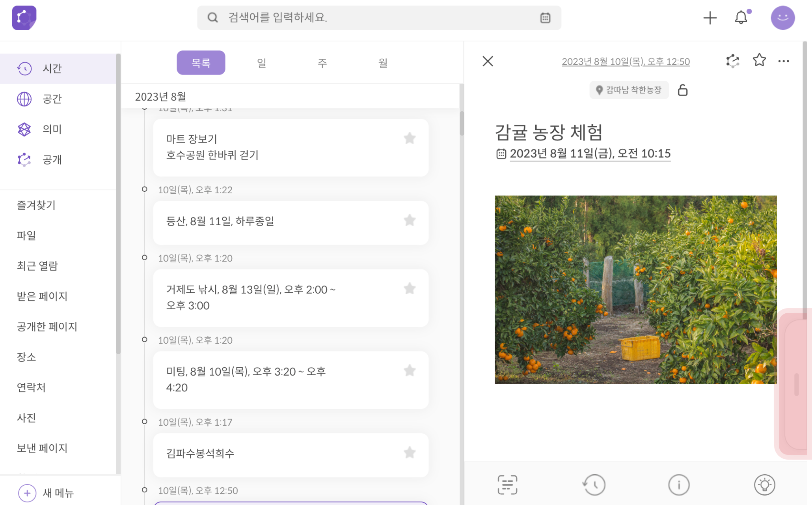Click the location pin icon 감따남 착한농장
812x505 pixels.
[599, 90]
